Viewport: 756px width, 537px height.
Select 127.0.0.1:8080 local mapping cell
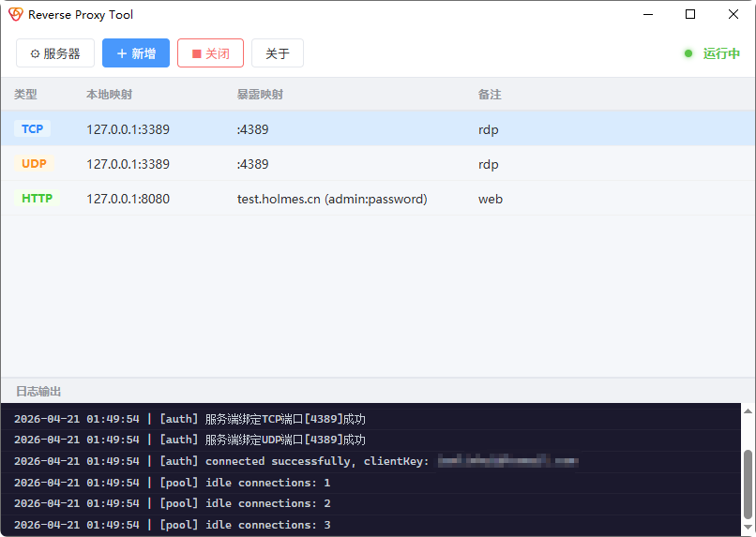[128, 199]
